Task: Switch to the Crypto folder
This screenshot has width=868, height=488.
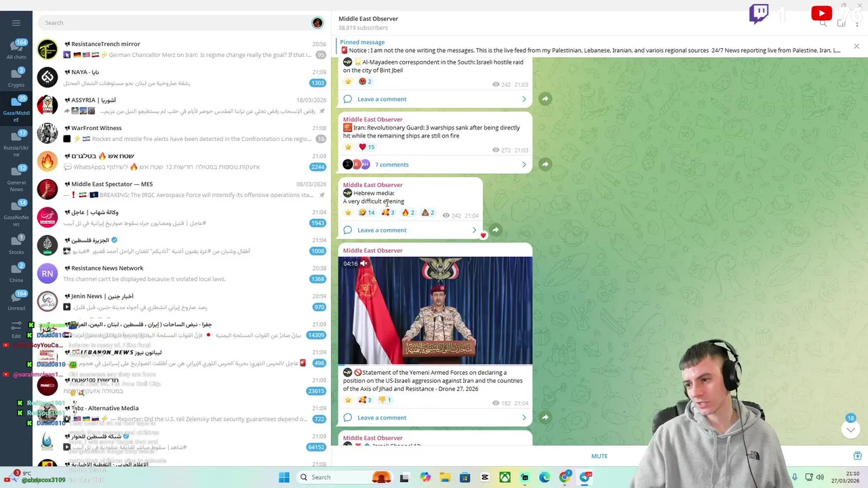Action: (16, 77)
